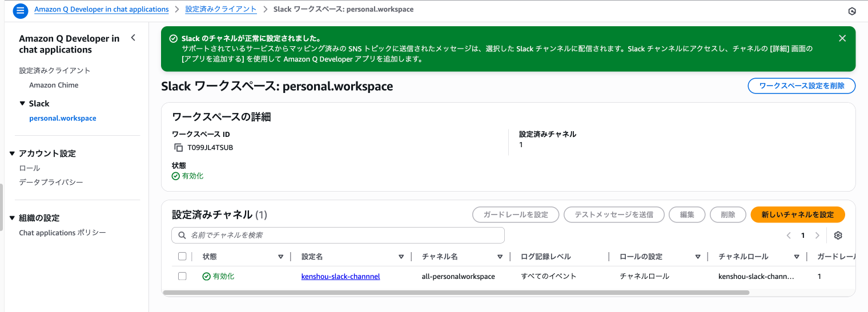Open the hamburger navigation menu
Screen dimensions: 868x312
tap(21, 10)
